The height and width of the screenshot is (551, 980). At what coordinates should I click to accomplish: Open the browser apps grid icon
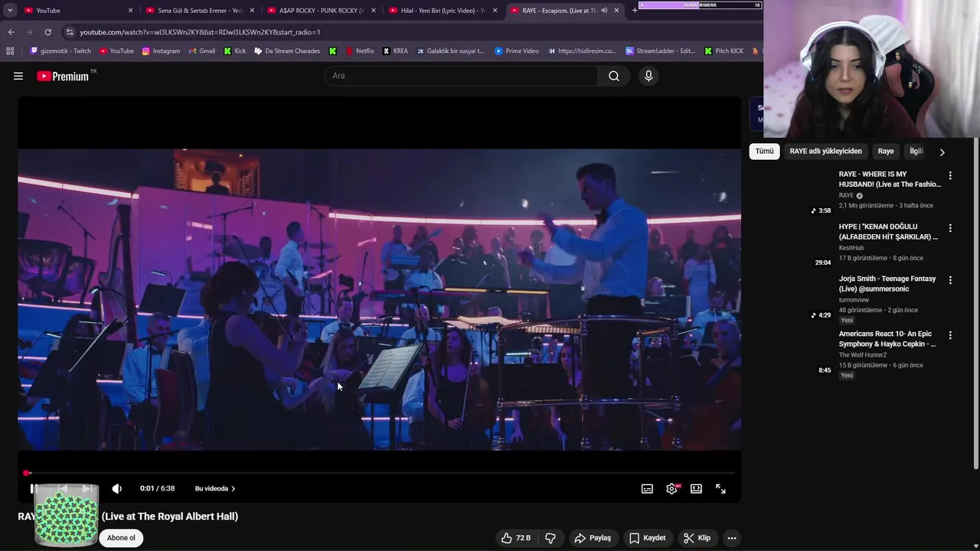(10, 51)
